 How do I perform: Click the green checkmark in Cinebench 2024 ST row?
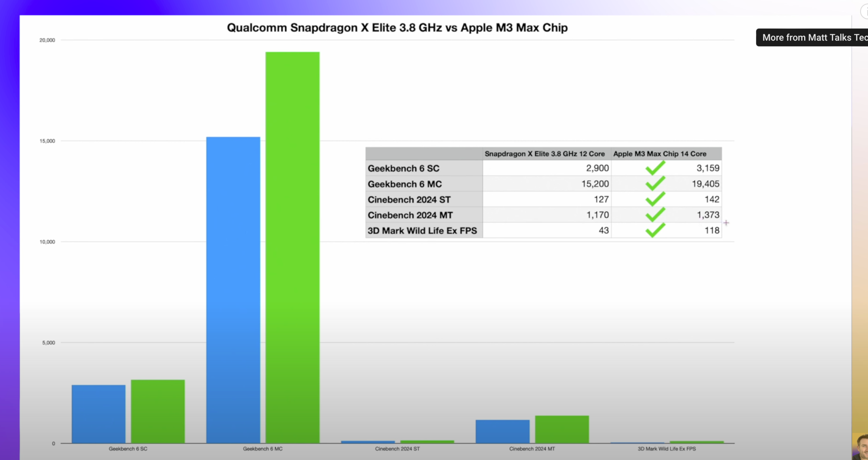pos(655,199)
